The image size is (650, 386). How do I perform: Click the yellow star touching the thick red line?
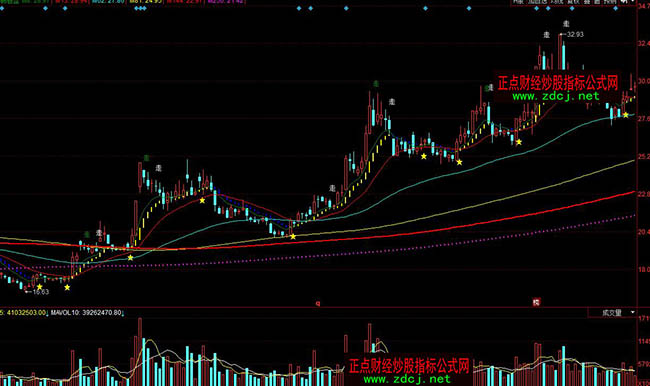pos(293,236)
